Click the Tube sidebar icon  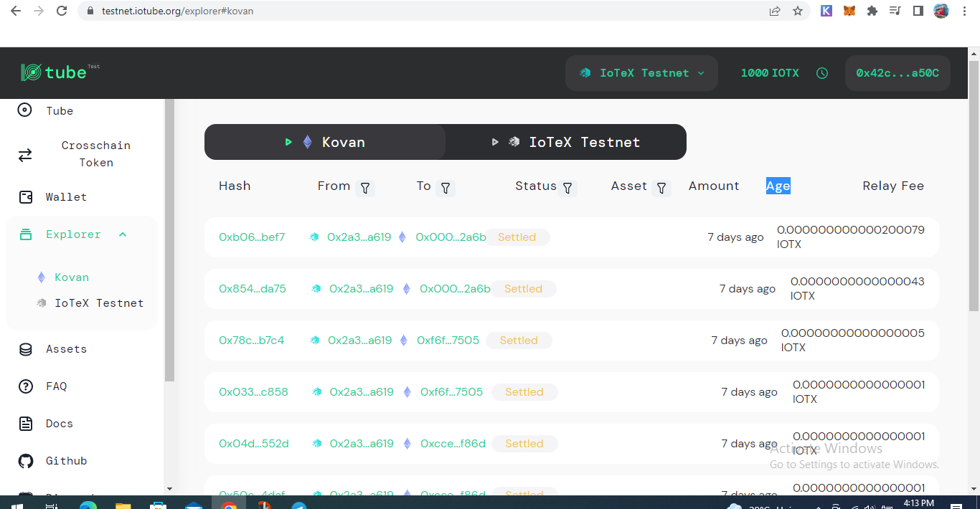click(25, 110)
